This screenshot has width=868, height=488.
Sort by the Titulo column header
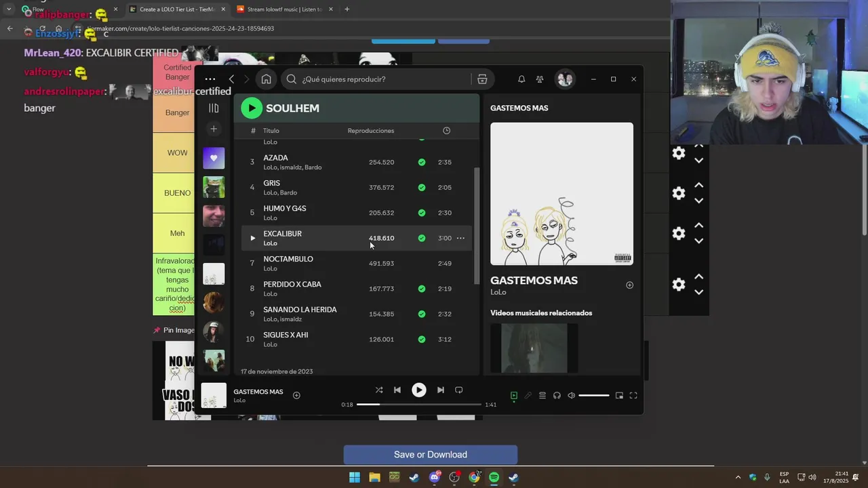[x=271, y=131]
